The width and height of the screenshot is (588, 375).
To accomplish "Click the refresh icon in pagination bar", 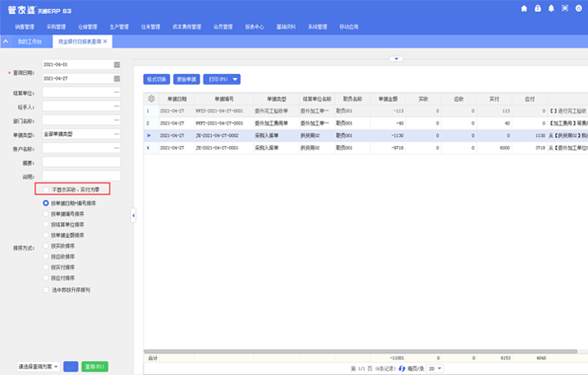I will (404, 368).
